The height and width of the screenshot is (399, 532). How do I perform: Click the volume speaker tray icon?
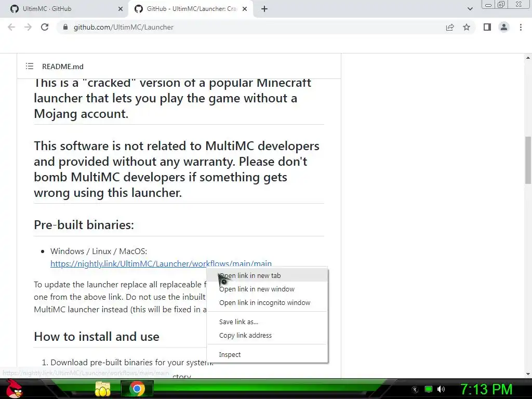tap(441, 389)
